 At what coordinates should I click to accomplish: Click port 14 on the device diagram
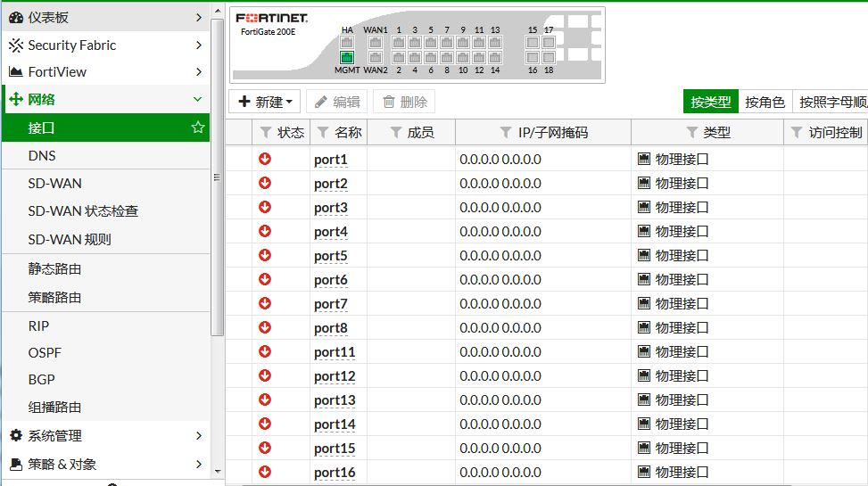coord(495,57)
